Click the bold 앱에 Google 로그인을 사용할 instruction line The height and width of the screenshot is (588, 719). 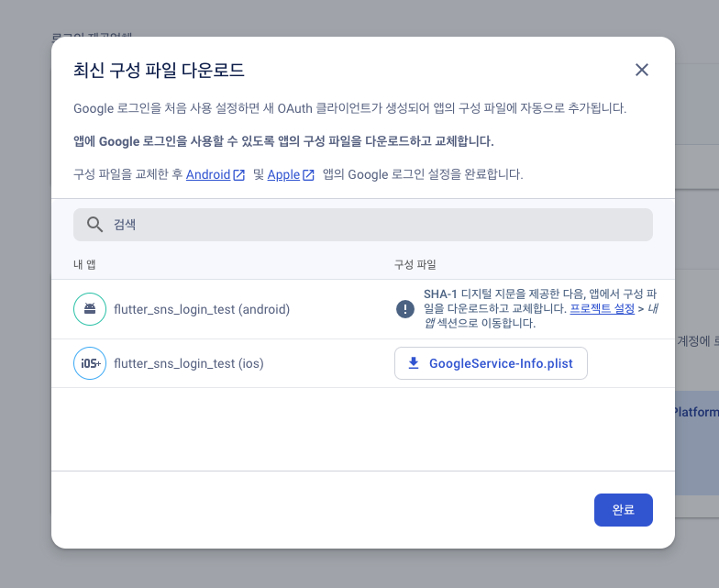click(283, 141)
